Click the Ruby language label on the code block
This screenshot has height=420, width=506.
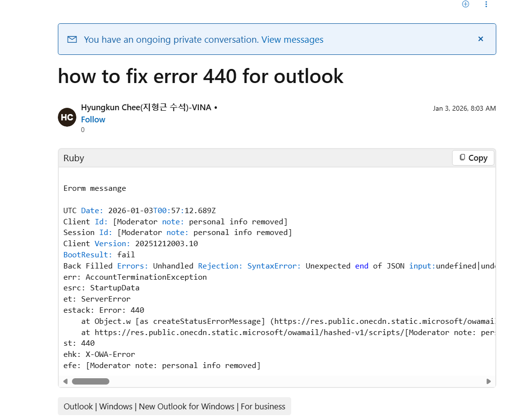click(73, 158)
